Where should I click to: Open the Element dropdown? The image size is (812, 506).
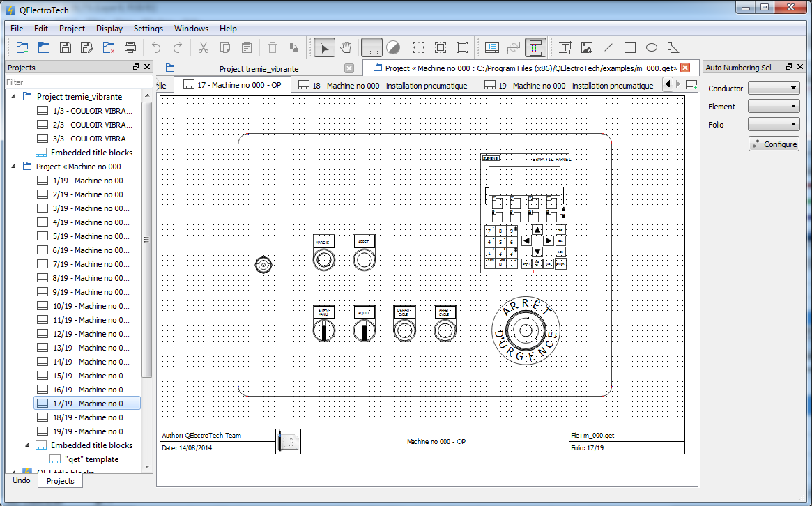[774, 106]
